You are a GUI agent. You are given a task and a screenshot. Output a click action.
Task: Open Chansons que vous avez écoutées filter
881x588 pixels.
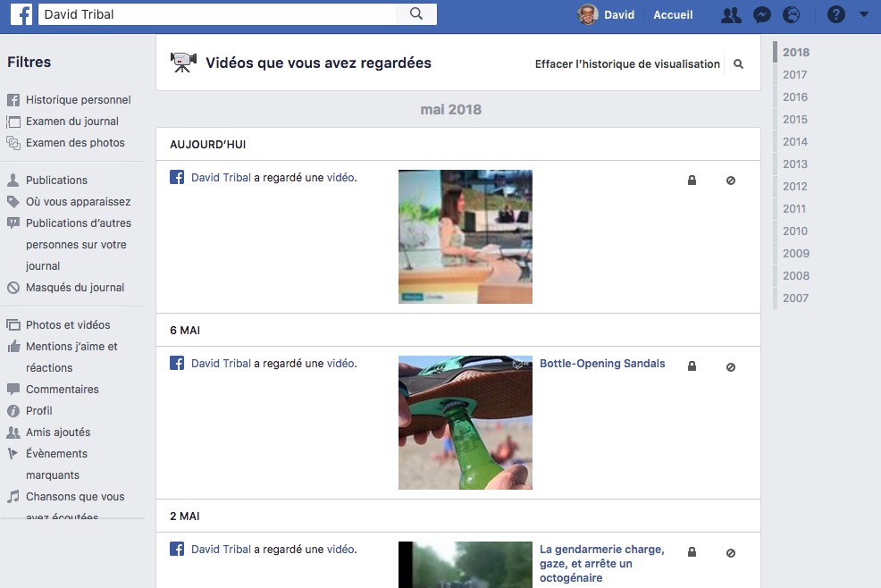point(65,504)
